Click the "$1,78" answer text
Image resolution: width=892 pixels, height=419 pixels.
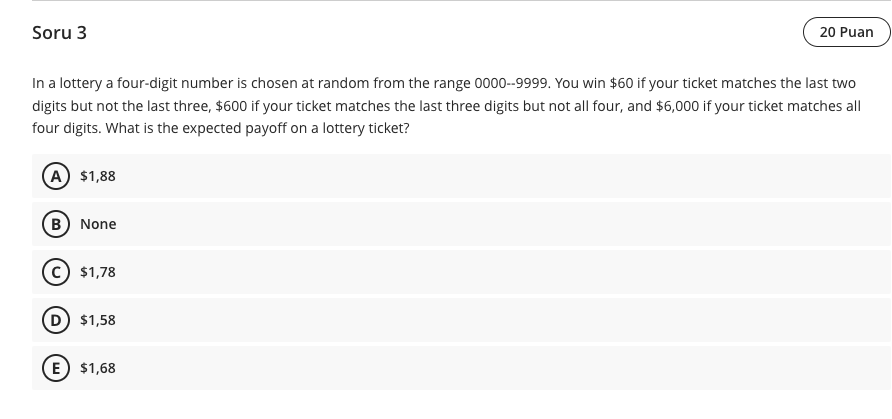click(x=98, y=272)
